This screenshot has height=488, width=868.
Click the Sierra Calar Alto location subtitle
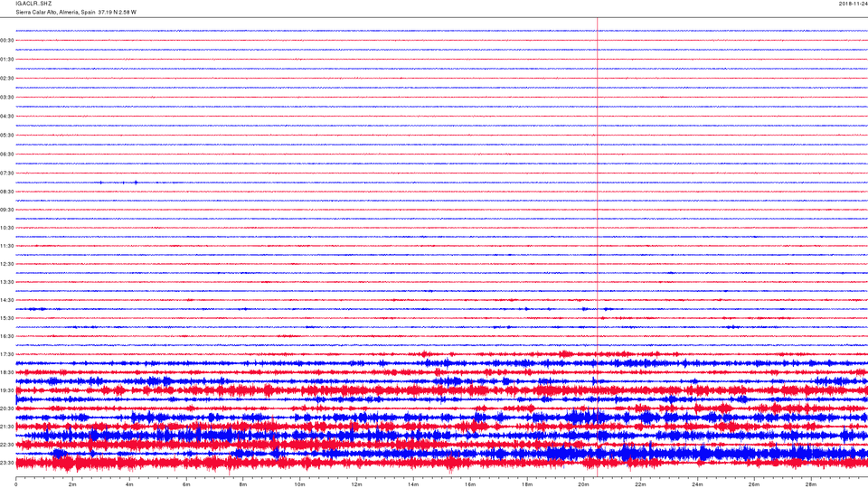click(76, 12)
